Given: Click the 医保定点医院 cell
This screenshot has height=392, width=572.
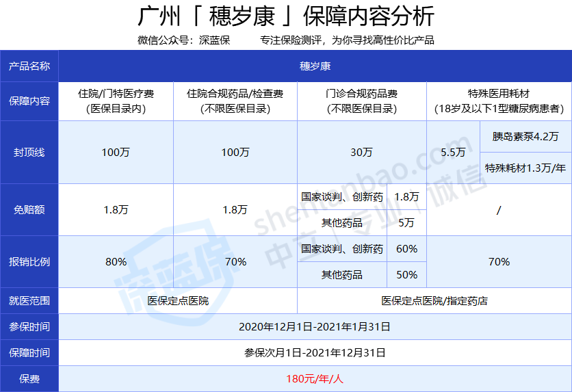Looking at the screenshot, I should (x=178, y=300).
